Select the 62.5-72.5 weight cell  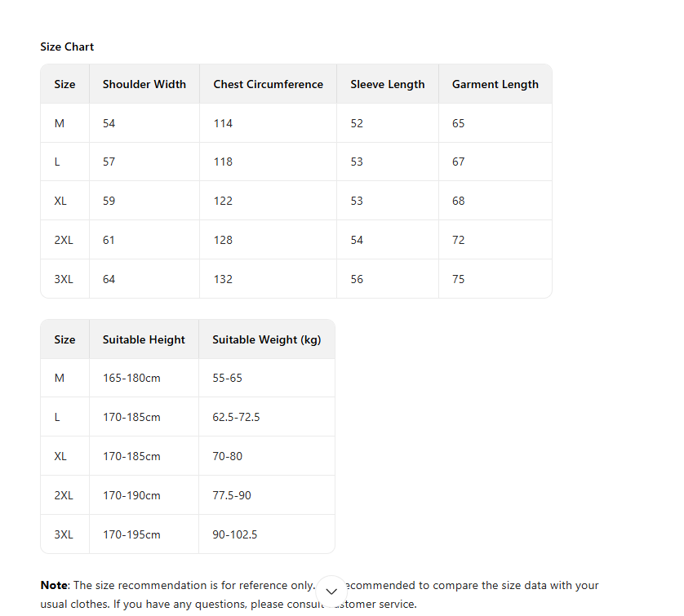point(236,417)
